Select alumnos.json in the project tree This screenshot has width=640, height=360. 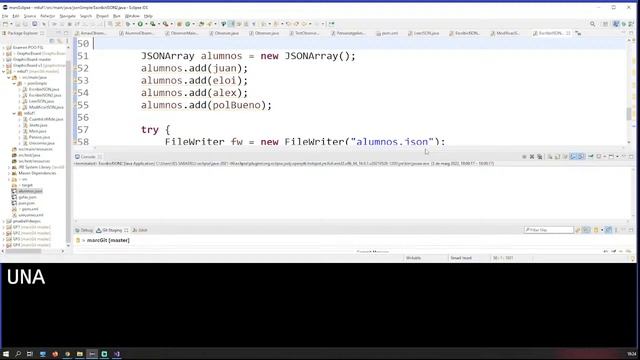click(x=27, y=191)
